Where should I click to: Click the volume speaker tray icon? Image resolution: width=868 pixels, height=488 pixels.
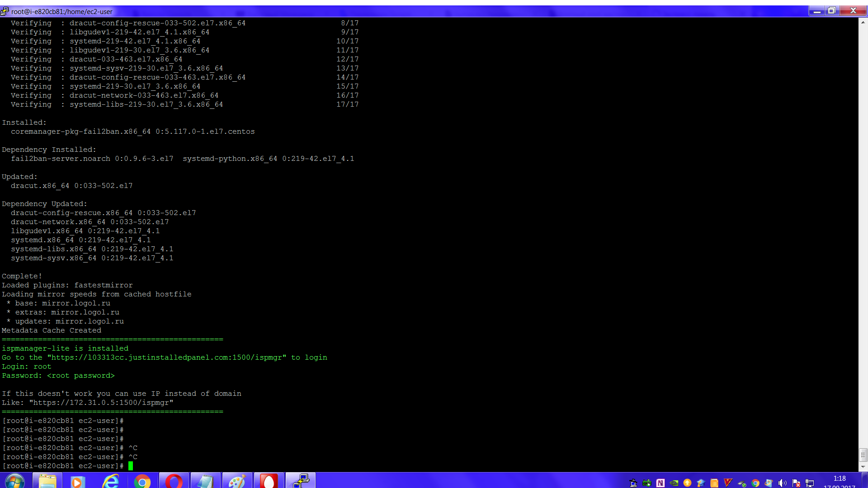783,483
